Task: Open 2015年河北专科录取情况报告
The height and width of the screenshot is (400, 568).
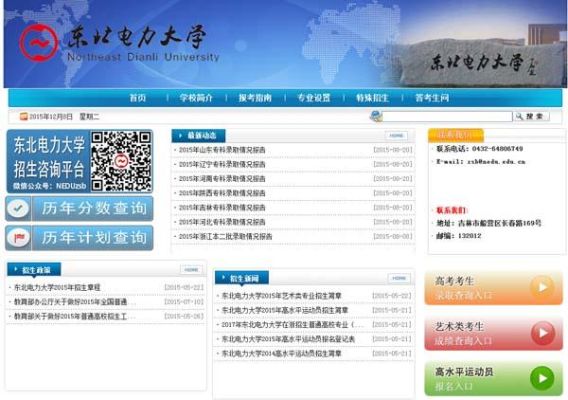Action: click(x=222, y=222)
